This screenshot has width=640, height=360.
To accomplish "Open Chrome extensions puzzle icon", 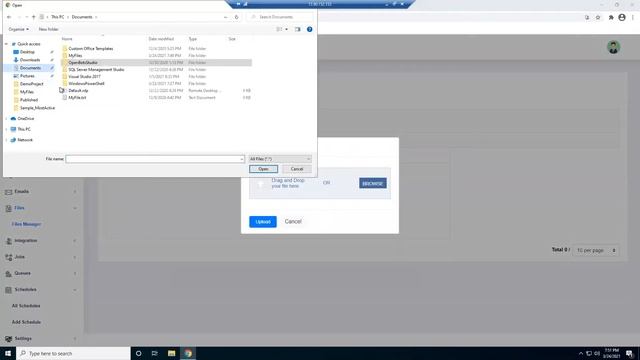I will (x=611, y=17).
